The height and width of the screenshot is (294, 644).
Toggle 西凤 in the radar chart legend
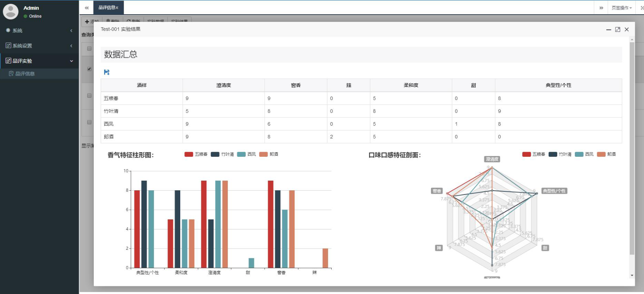pos(584,154)
